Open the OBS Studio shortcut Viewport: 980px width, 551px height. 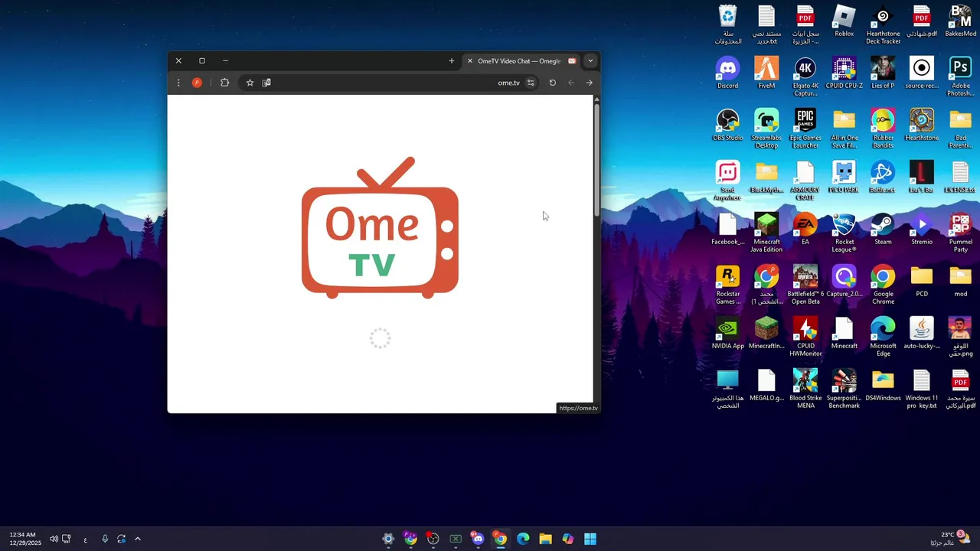[727, 126]
